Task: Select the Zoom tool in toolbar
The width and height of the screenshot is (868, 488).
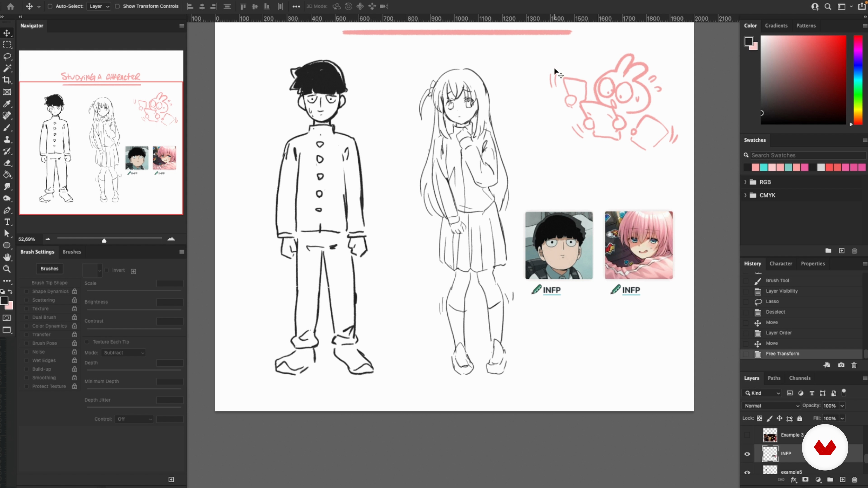Action: pos(7,269)
